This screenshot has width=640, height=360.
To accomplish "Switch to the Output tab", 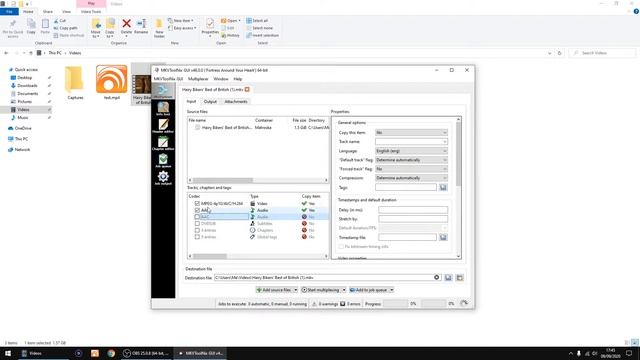I will pyautogui.click(x=210, y=101).
